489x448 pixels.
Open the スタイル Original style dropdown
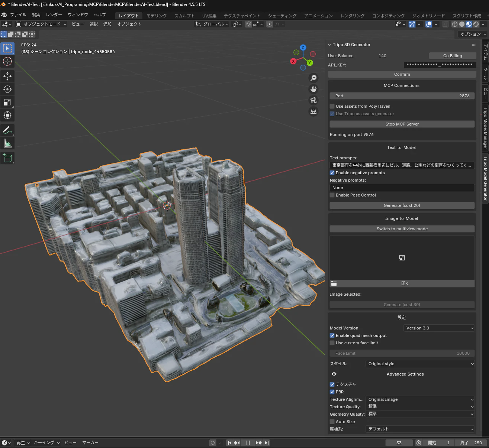(420, 364)
